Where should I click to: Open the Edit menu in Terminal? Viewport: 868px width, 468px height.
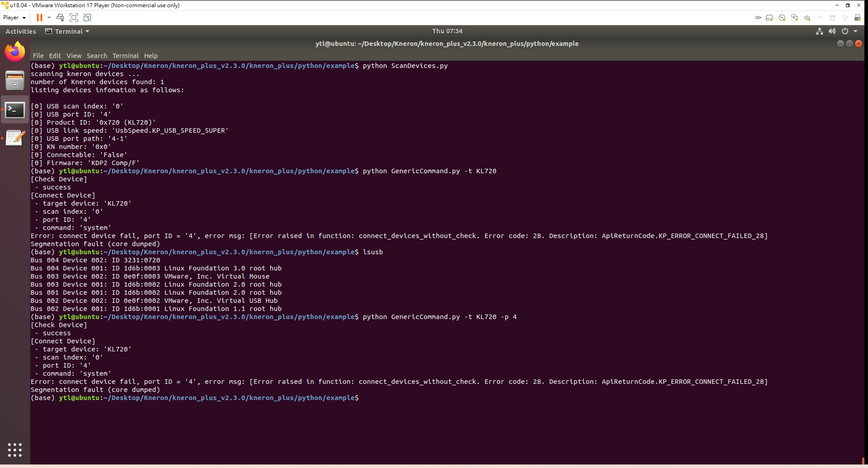pos(55,56)
